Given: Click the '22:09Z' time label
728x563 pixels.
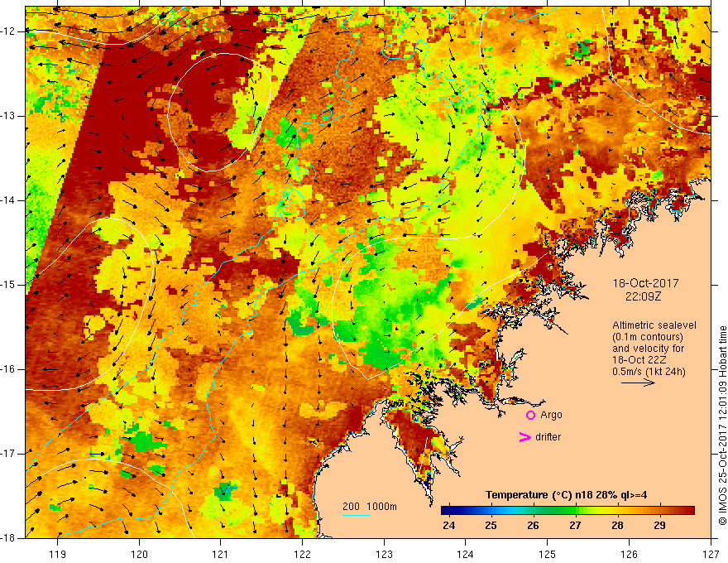Looking at the screenshot, I should [x=643, y=296].
